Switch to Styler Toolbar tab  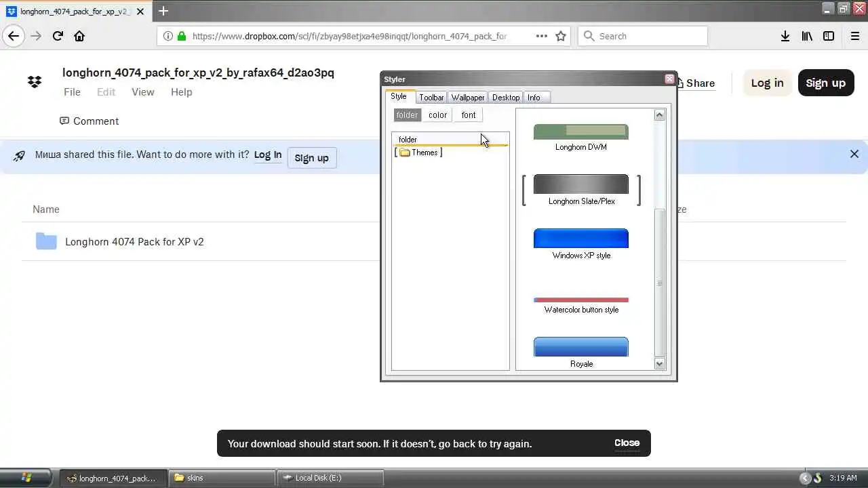431,98
